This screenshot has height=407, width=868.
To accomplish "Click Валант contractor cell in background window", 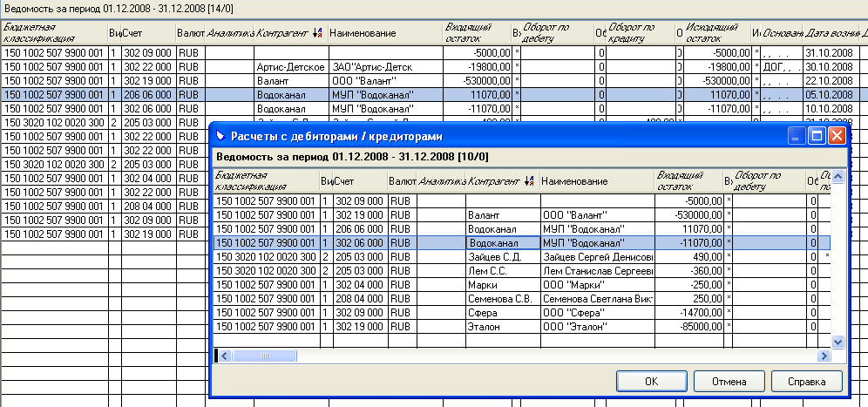I will [291, 81].
